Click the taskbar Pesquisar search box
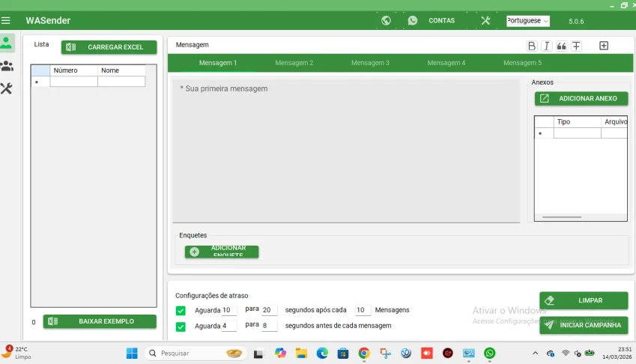 196,354
